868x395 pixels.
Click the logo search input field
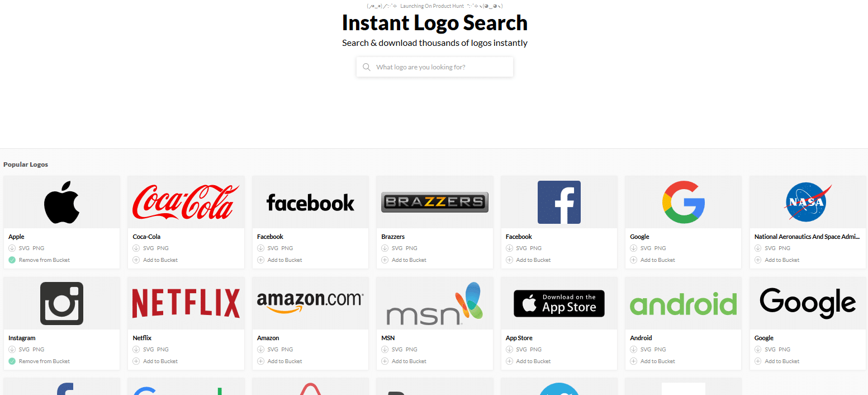pyautogui.click(x=435, y=67)
